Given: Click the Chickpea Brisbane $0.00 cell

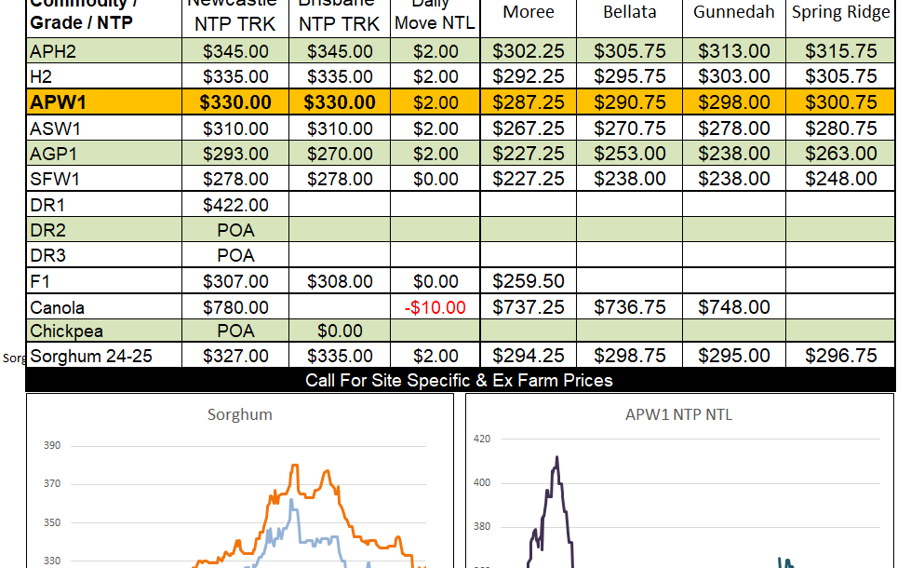Looking at the screenshot, I should (340, 331).
